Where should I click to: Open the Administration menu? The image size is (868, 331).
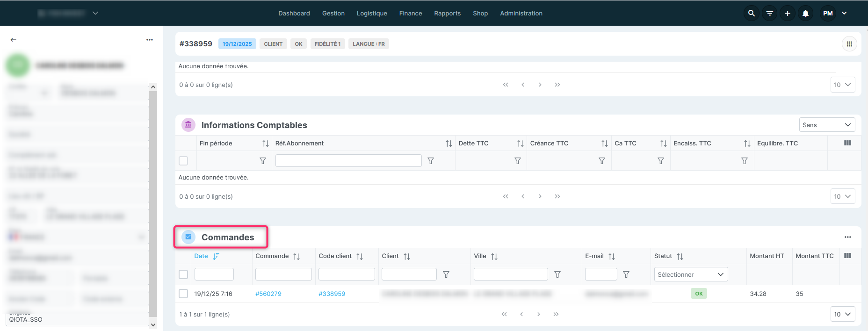(521, 13)
